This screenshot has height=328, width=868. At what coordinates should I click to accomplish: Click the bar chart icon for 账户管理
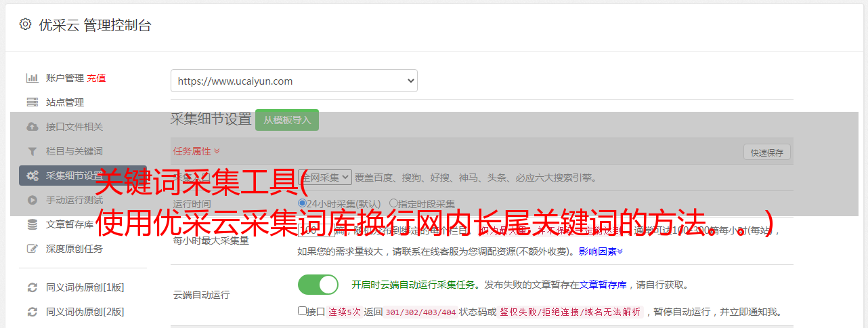coord(32,78)
